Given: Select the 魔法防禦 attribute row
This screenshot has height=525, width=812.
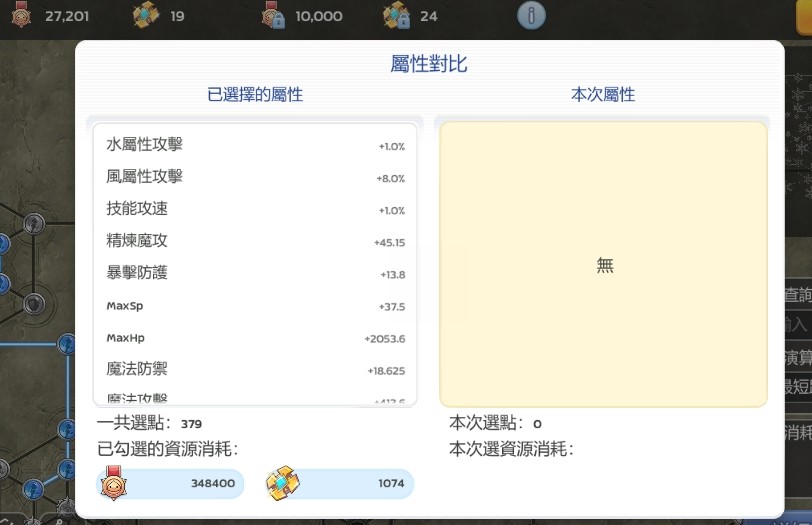Looking at the screenshot, I should pyautogui.click(x=255, y=370).
